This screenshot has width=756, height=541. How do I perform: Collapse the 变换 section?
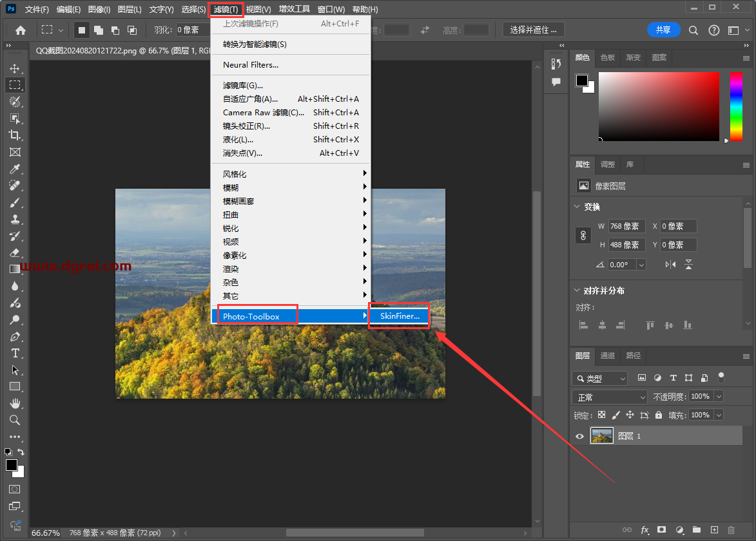click(x=577, y=207)
